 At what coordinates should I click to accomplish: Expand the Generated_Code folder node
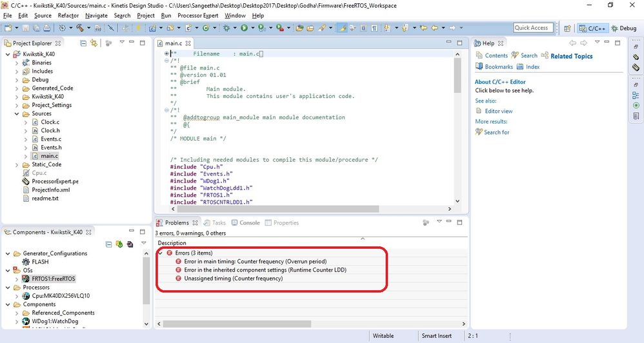tap(17, 88)
